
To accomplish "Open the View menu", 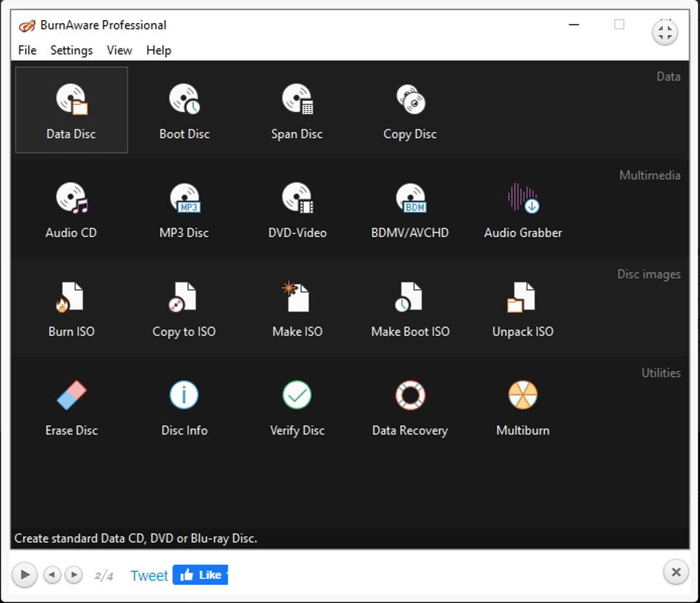I will pyautogui.click(x=119, y=50).
